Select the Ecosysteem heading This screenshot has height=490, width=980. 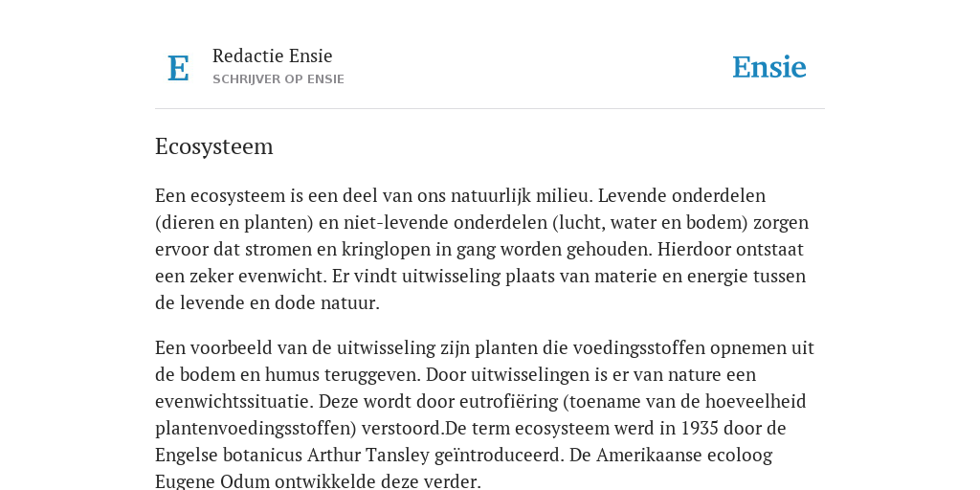coord(213,146)
